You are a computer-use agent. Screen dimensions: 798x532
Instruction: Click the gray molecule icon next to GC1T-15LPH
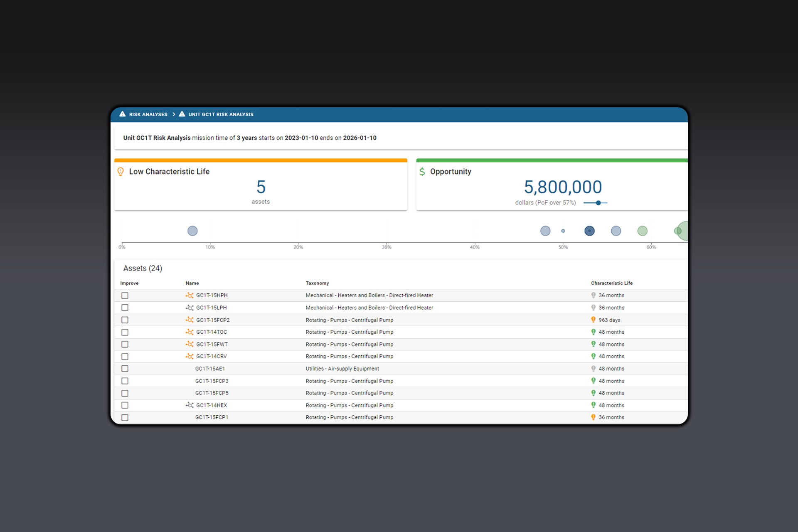coord(190,308)
